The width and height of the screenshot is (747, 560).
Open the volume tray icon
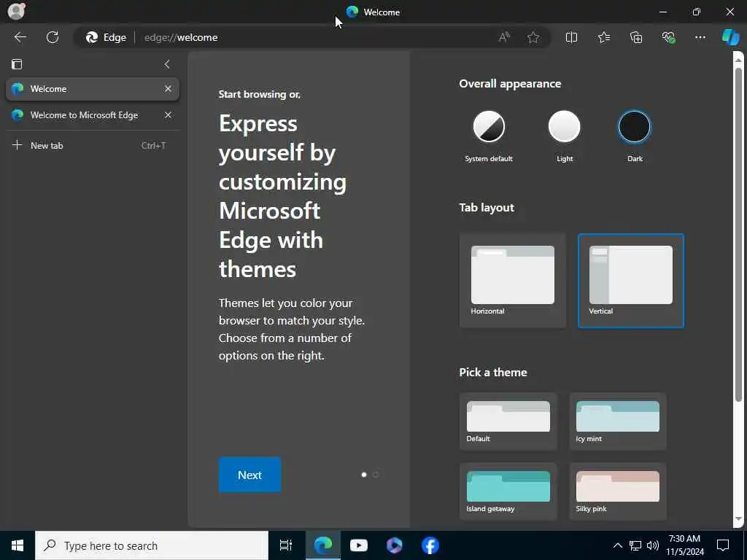(x=652, y=545)
